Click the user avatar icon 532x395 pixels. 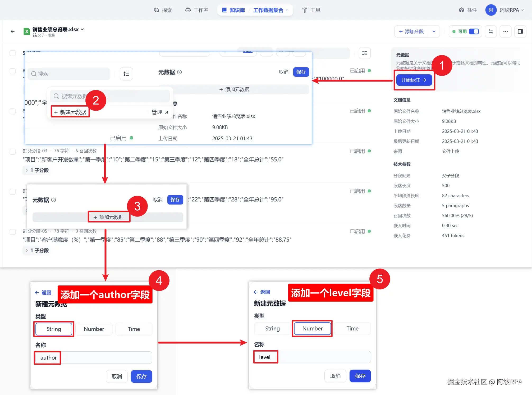pos(491,10)
